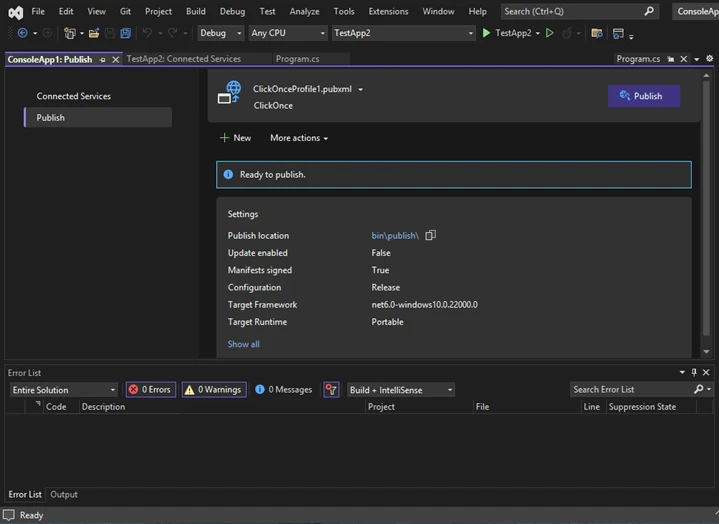Open the bin\publish\ location link
Image resolution: width=719 pixels, height=524 pixels.
coord(395,236)
